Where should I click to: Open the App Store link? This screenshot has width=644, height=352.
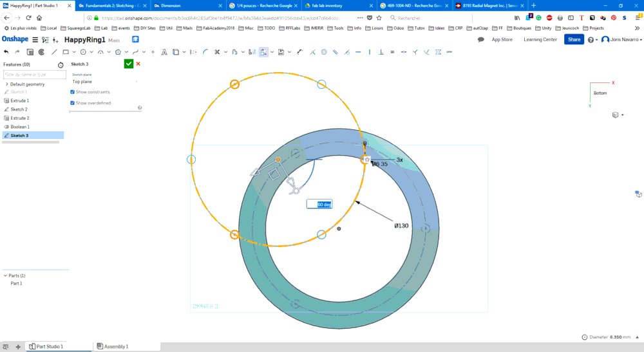[x=502, y=40]
